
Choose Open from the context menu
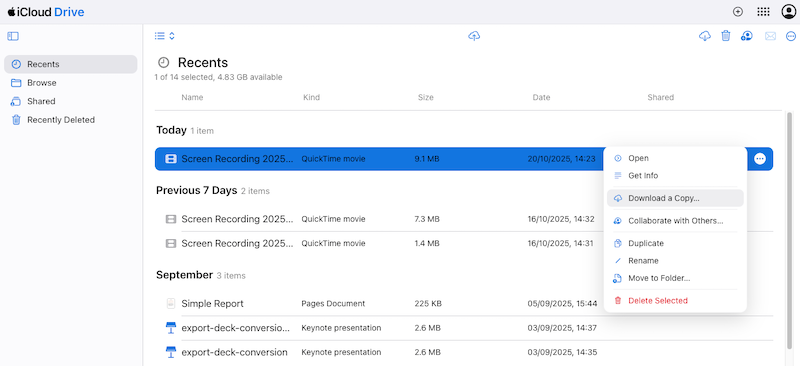pyautogui.click(x=675, y=158)
